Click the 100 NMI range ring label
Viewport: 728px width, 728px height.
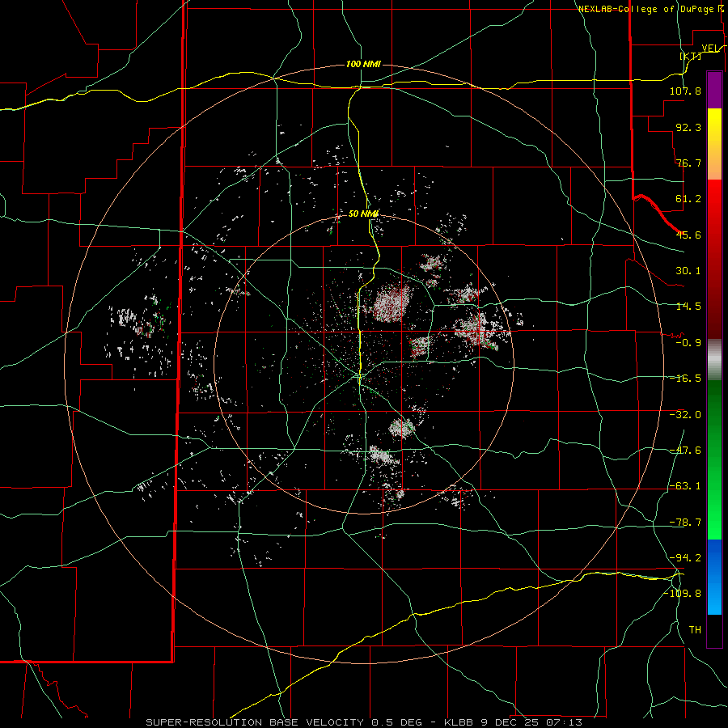pos(363,64)
